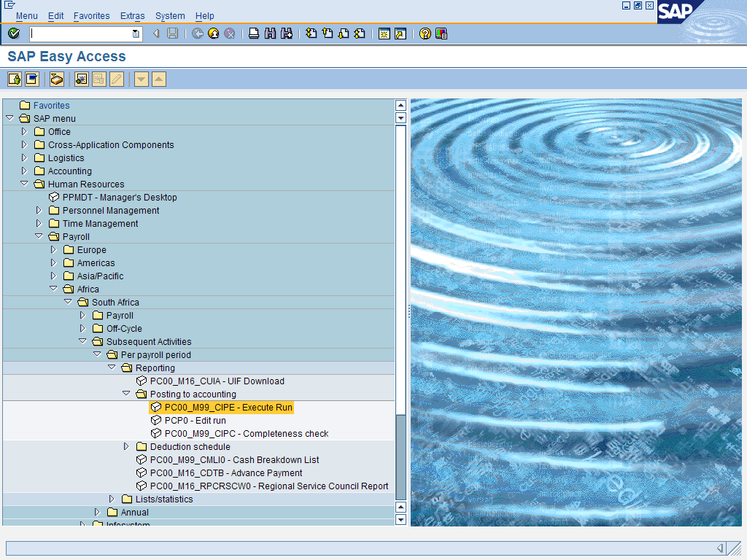Click the Customize Local Layout icon

pyautogui.click(x=441, y=34)
